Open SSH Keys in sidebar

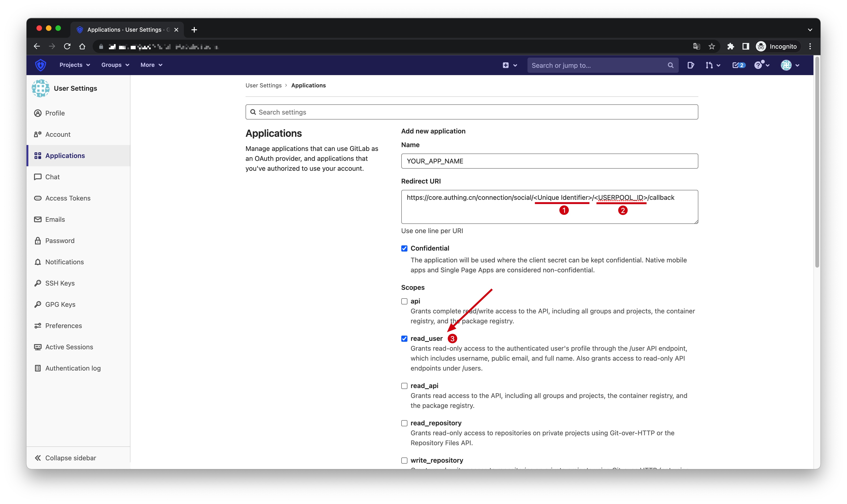(60, 283)
